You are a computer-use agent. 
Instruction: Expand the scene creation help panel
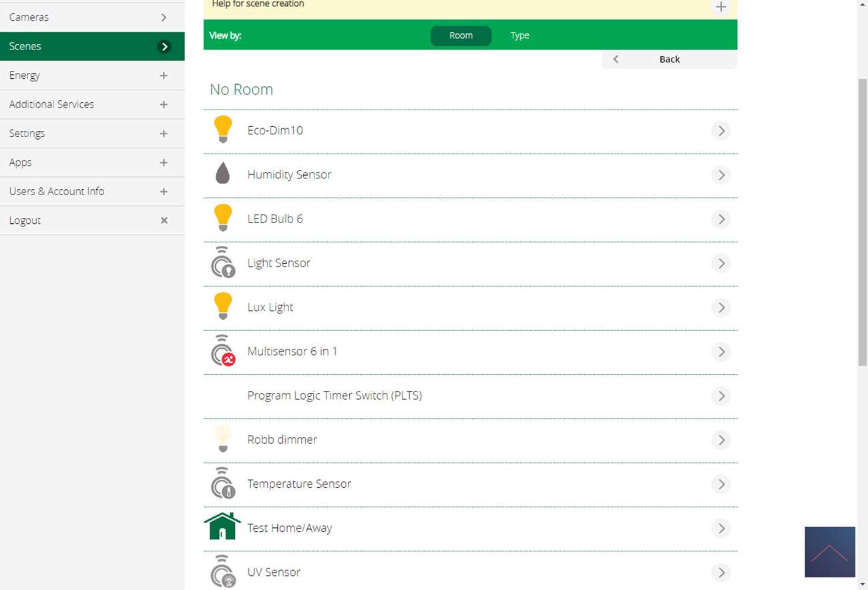pyautogui.click(x=720, y=7)
